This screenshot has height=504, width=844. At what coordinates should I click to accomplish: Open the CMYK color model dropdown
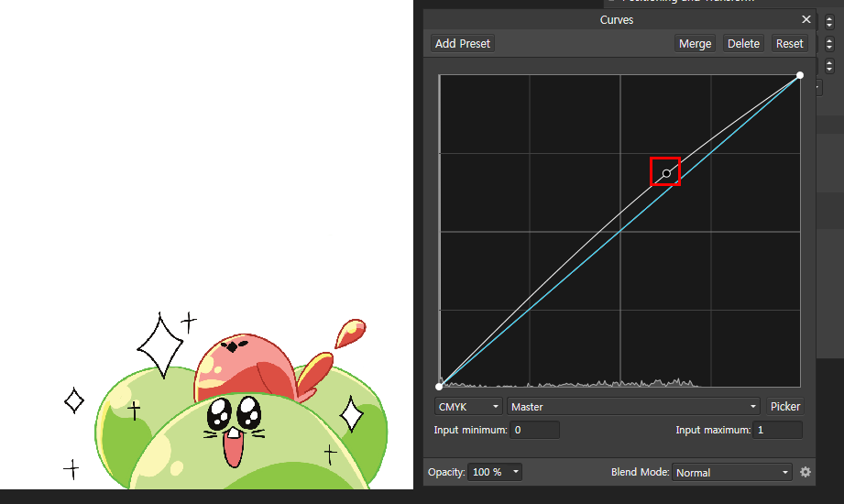point(468,407)
